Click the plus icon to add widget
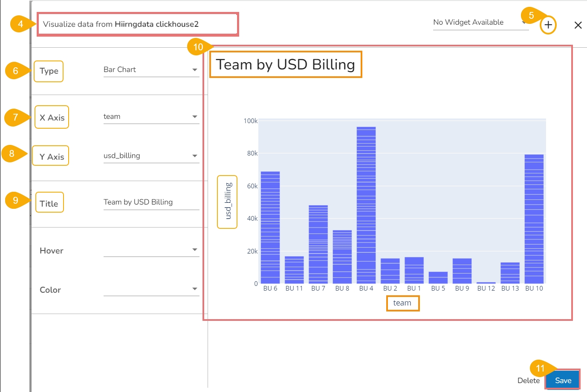This screenshot has width=587, height=392. click(548, 25)
